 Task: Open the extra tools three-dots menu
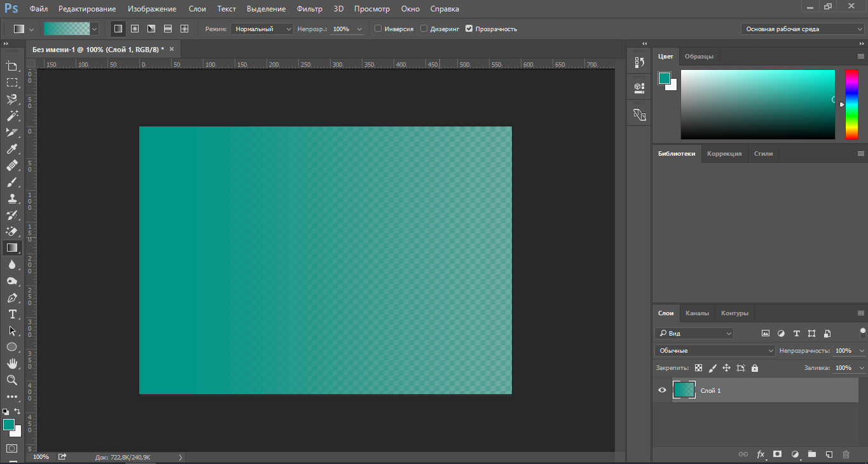[x=12, y=397]
